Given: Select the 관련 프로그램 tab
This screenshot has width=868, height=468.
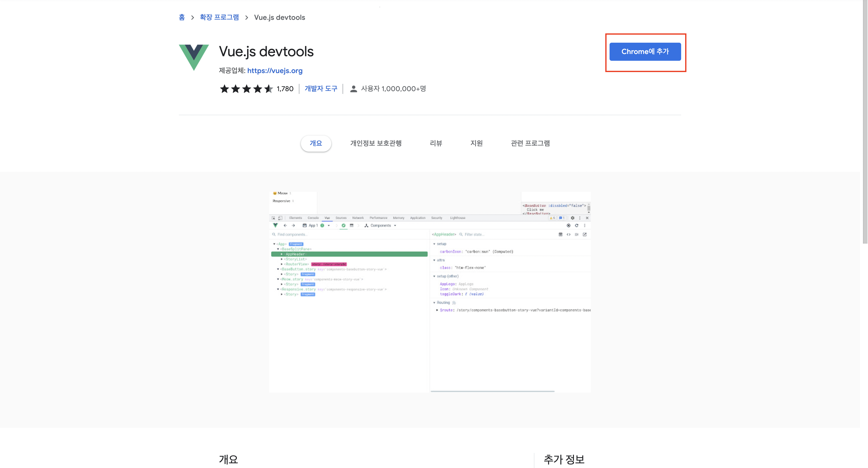Looking at the screenshot, I should 530,143.
